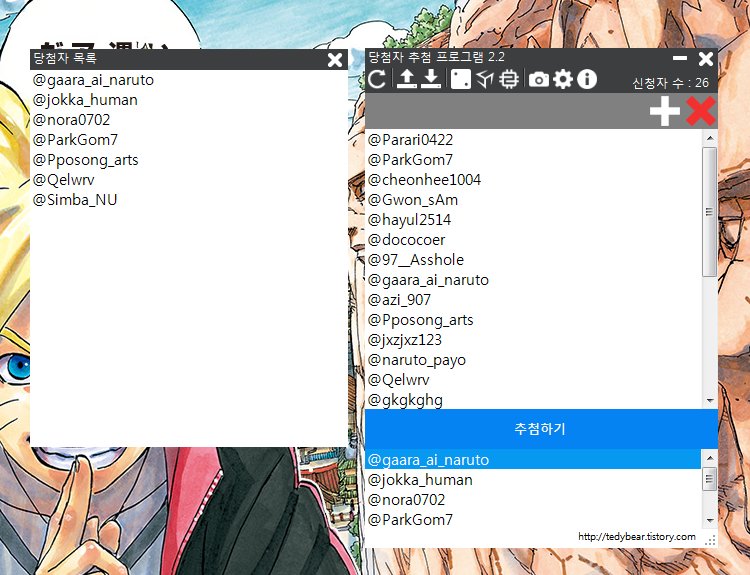Click the refresh/reset circular arrow icon
The image size is (750, 575).
(377, 79)
